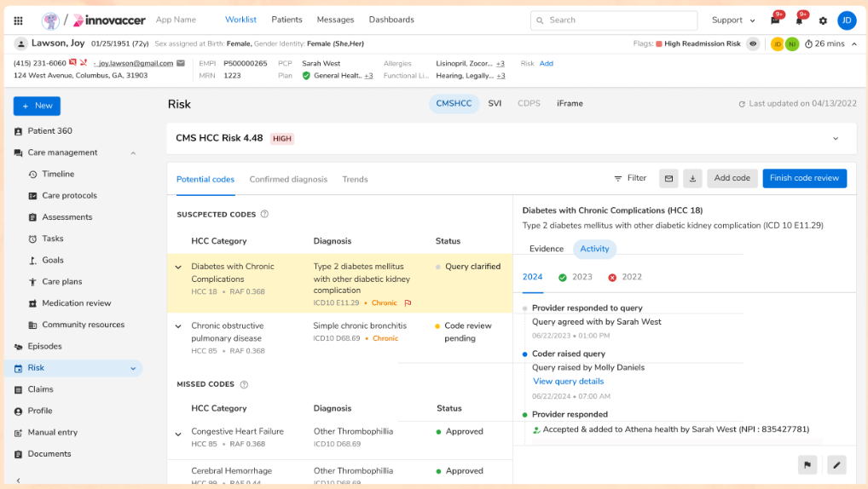Open the app launcher grid icon
The width and height of the screenshot is (868, 489).
(x=18, y=20)
